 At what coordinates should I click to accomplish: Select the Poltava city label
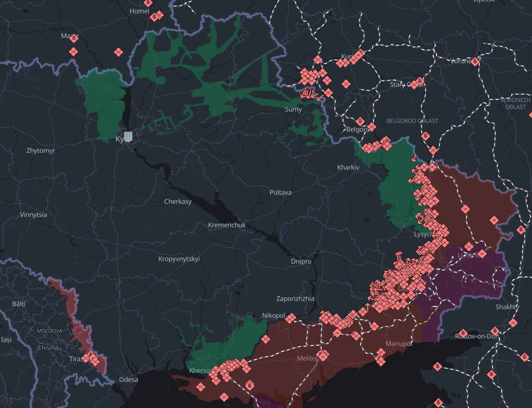[x=281, y=192]
